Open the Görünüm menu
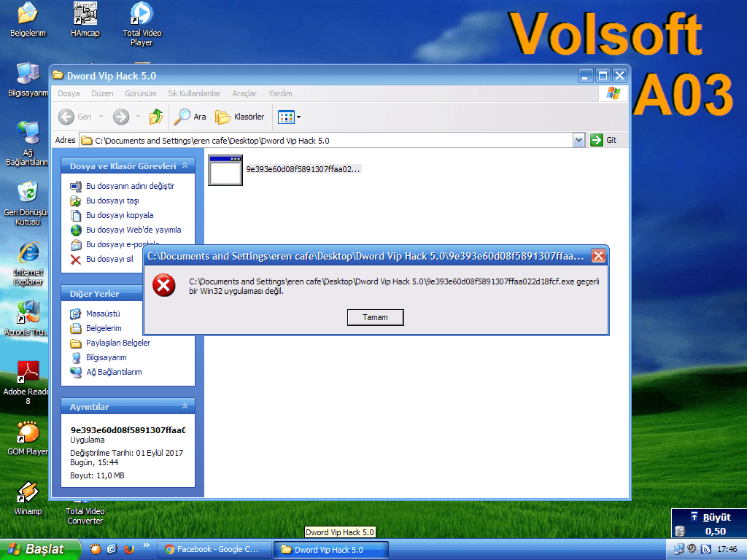Viewport: 747px width, 560px height. tap(141, 93)
